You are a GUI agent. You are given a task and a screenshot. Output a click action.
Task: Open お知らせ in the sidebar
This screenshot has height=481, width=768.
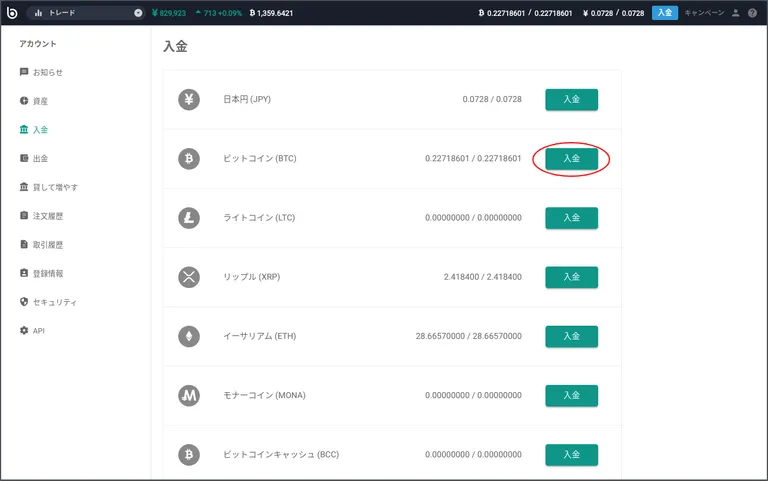click(41, 72)
